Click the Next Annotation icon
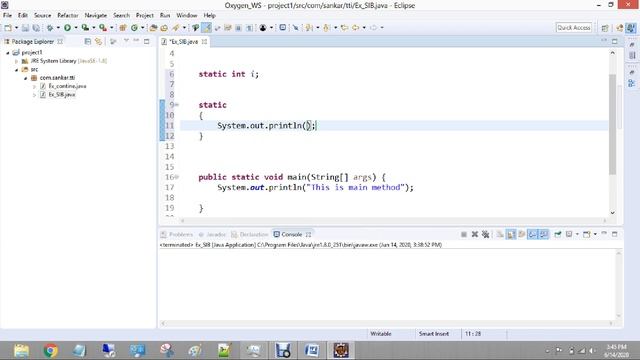Image resolution: width=640 pixels, height=360 pixels. tap(309, 28)
